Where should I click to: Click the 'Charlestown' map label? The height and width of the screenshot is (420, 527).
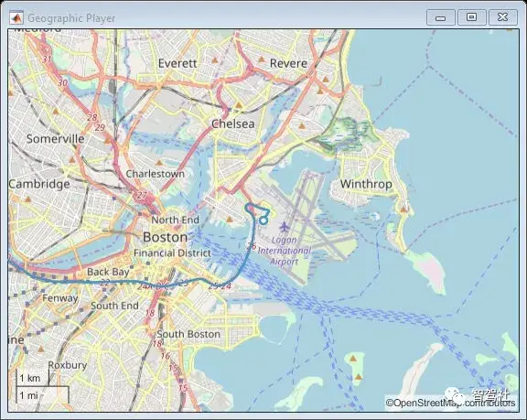click(x=155, y=174)
